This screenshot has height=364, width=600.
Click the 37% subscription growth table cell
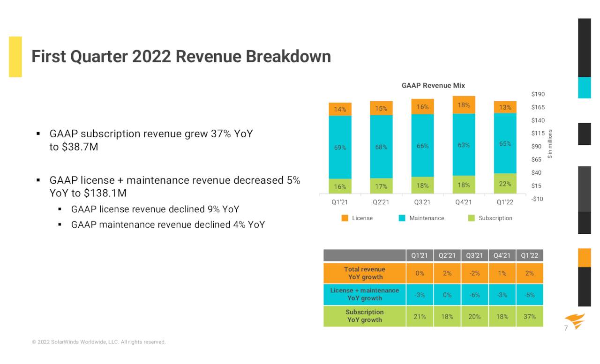coord(529,316)
